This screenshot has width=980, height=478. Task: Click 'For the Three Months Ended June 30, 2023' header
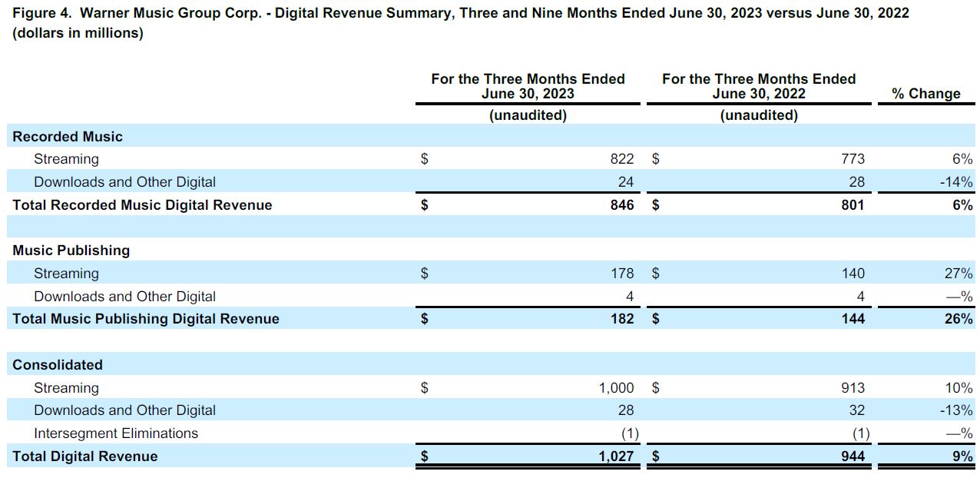528,86
